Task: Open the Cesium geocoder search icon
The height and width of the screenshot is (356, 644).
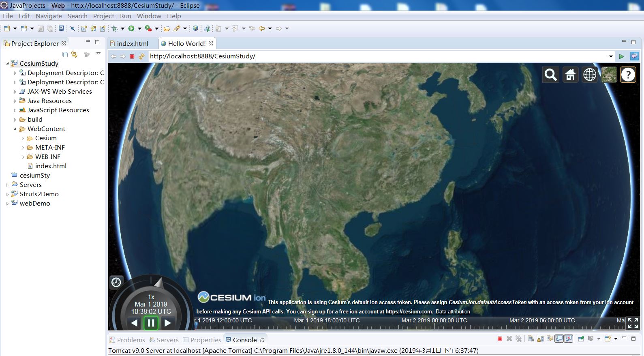Action: [551, 75]
